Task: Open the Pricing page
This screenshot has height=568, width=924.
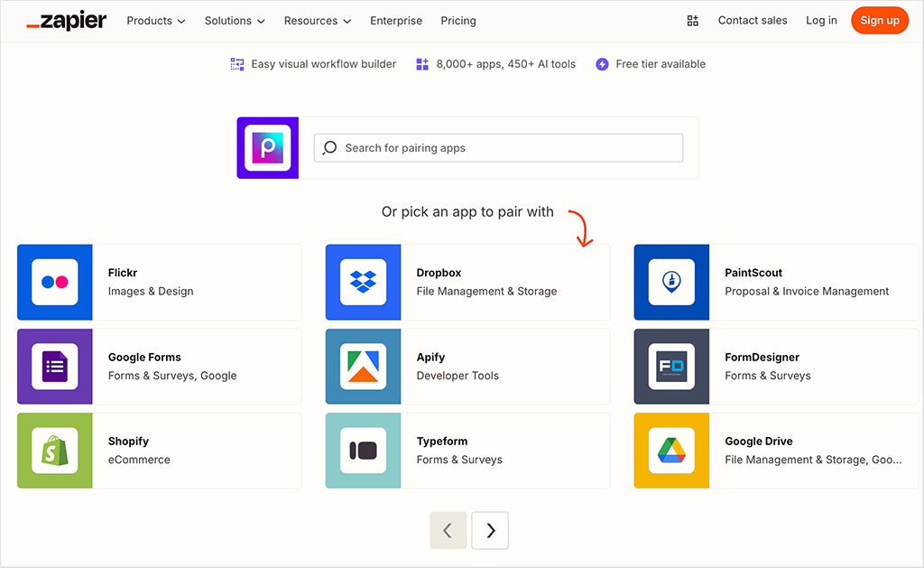Action: [x=457, y=20]
